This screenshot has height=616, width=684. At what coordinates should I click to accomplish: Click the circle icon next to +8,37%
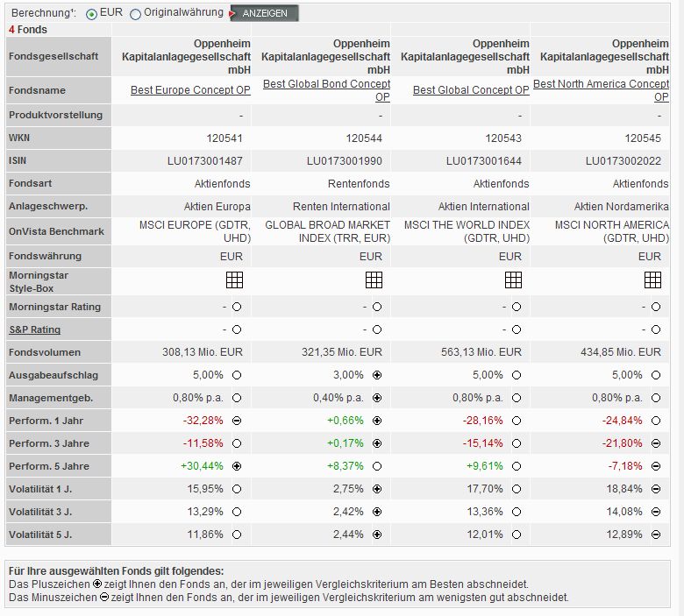pyautogui.click(x=377, y=466)
